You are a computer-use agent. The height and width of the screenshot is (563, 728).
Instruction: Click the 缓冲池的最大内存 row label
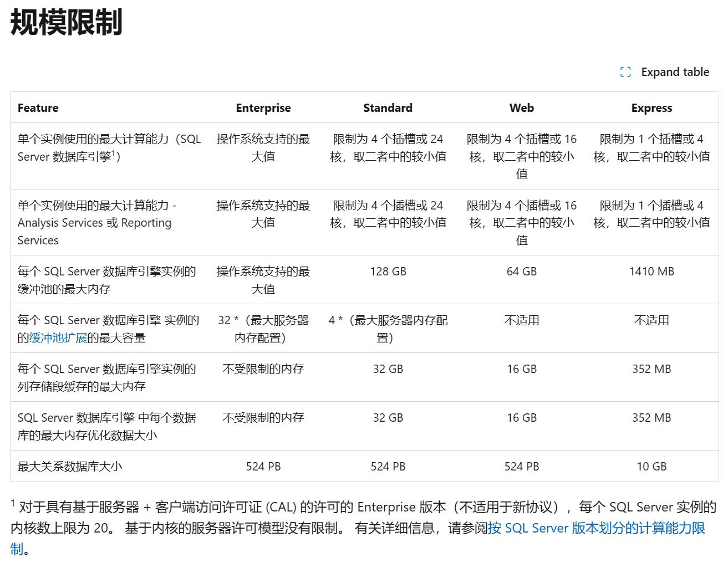(x=106, y=280)
